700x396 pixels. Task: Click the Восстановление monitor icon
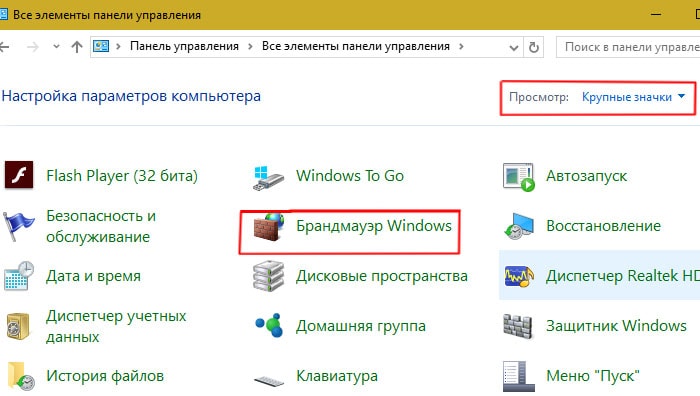pyautogui.click(x=518, y=226)
